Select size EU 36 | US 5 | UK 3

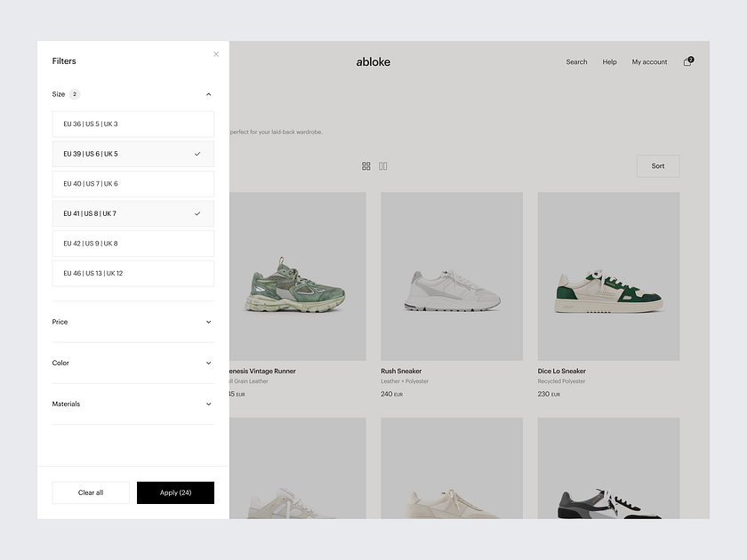tap(133, 124)
